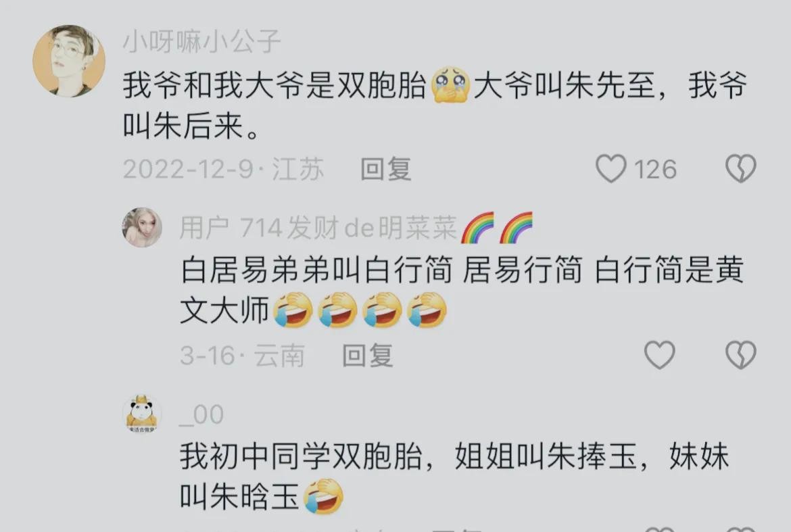Viewport: 791px width, 532px height.
Task: Open avatar of 用户 714发财de明菜菜
Action: (x=142, y=227)
